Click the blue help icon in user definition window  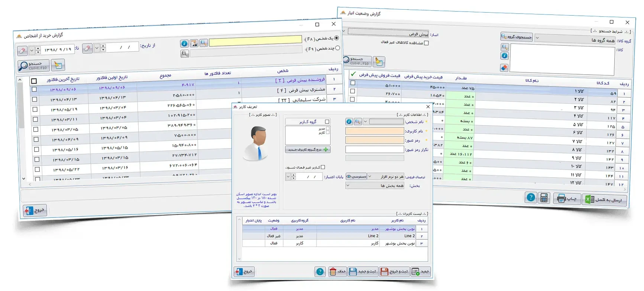[320, 272]
